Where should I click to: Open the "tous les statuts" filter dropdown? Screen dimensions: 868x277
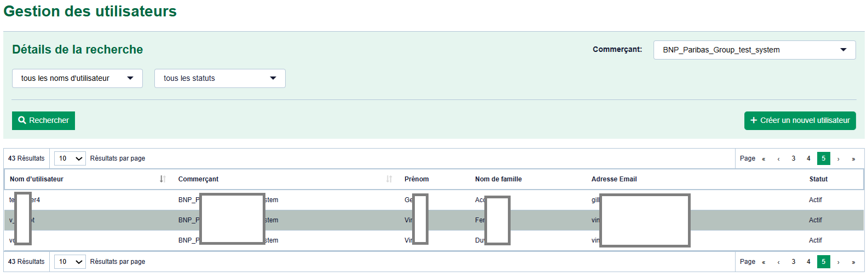coord(219,78)
